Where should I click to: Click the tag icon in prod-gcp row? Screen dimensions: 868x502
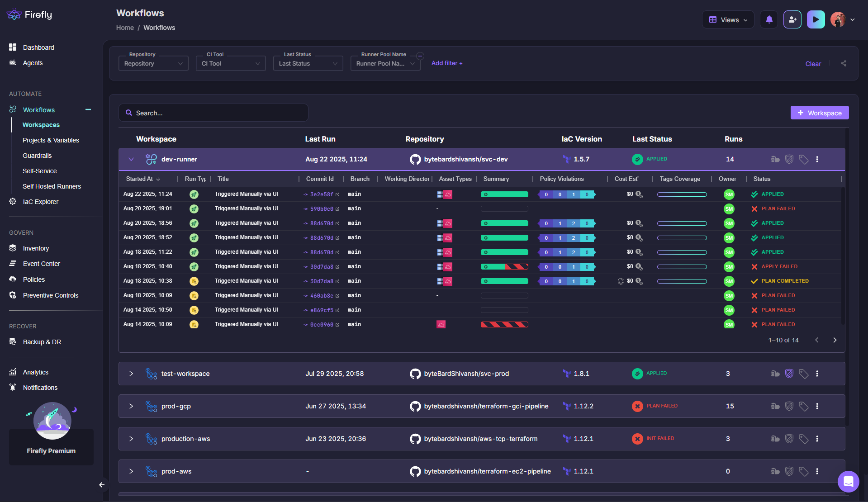(803, 406)
